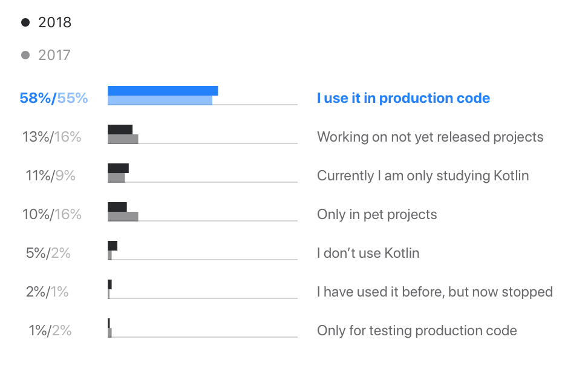This screenshot has width=588, height=374.
Task: Click the 2017 bar for not yet released projects
Action: pos(123,139)
